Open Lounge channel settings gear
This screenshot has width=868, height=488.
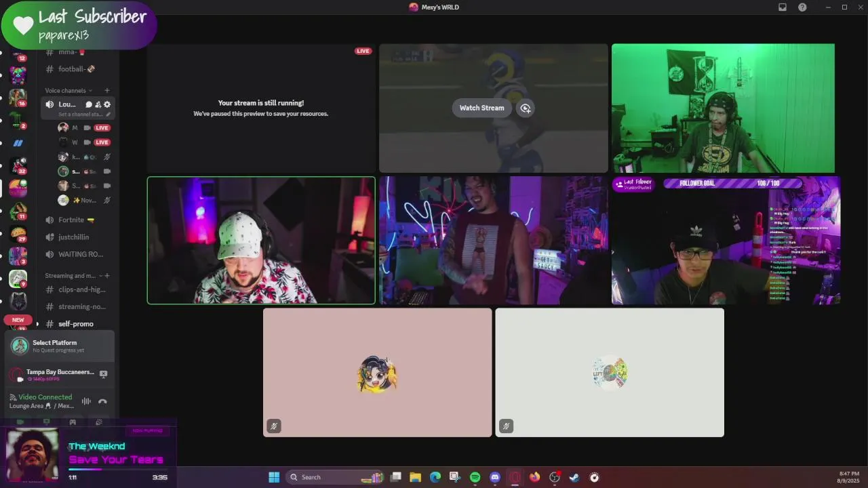coord(107,104)
